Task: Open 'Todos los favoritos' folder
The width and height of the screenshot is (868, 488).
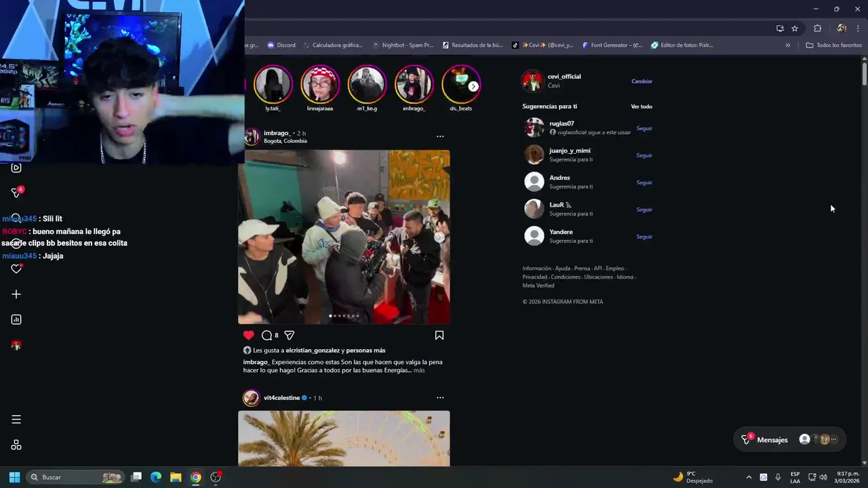Action: 834,45
